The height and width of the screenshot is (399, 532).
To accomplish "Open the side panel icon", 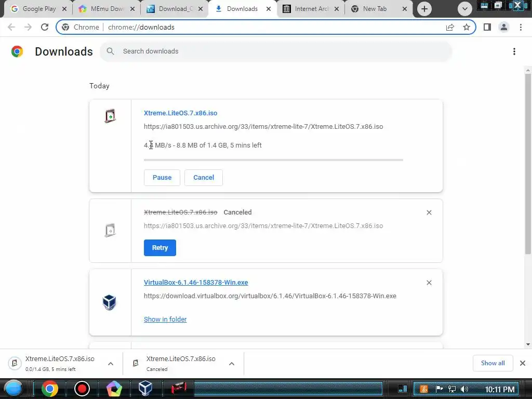I will pos(487,27).
